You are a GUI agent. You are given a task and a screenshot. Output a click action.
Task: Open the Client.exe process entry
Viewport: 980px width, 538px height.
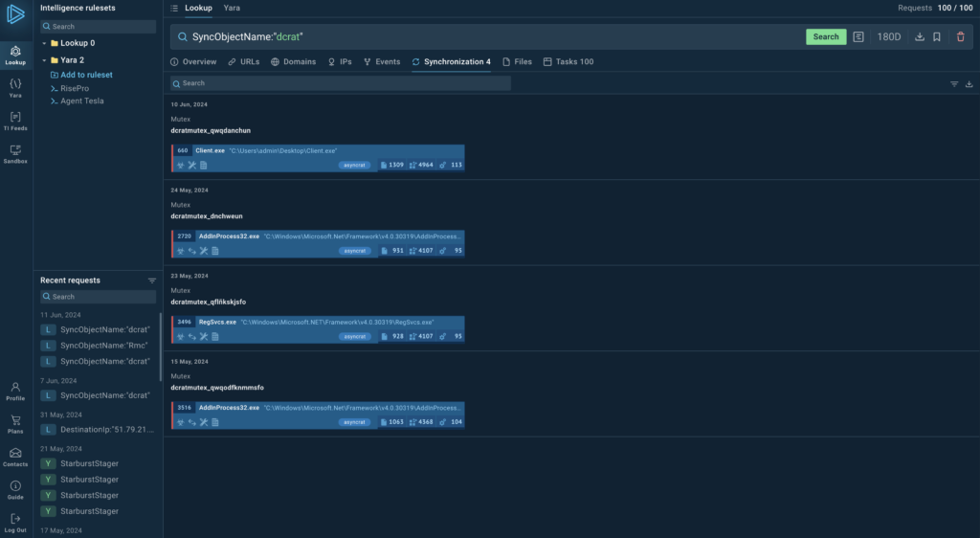(209, 150)
